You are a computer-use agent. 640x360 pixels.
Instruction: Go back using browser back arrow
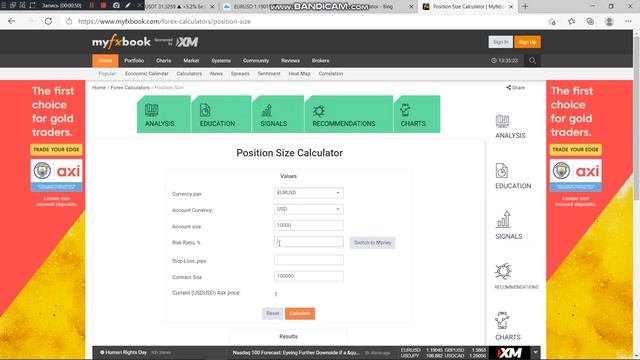[x=11, y=21]
